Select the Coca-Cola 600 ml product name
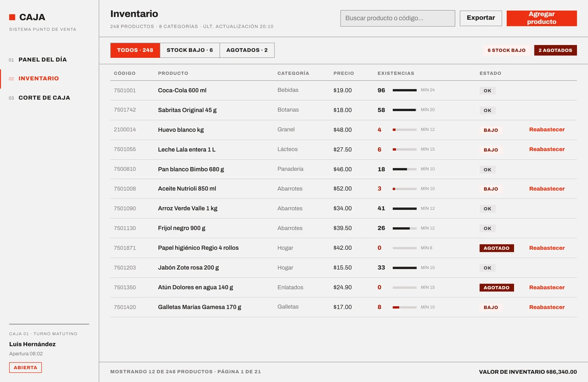588x382 pixels. (x=182, y=91)
